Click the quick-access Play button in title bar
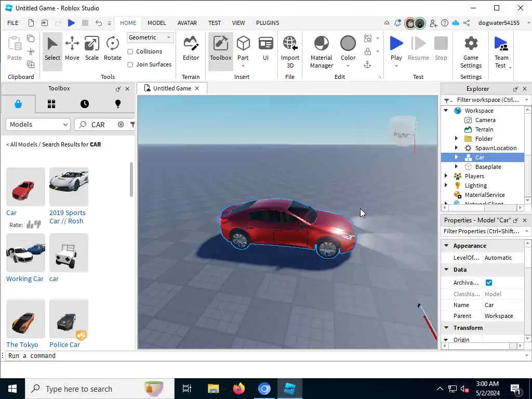Viewport: 532px width, 399px height. tap(71, 23)
